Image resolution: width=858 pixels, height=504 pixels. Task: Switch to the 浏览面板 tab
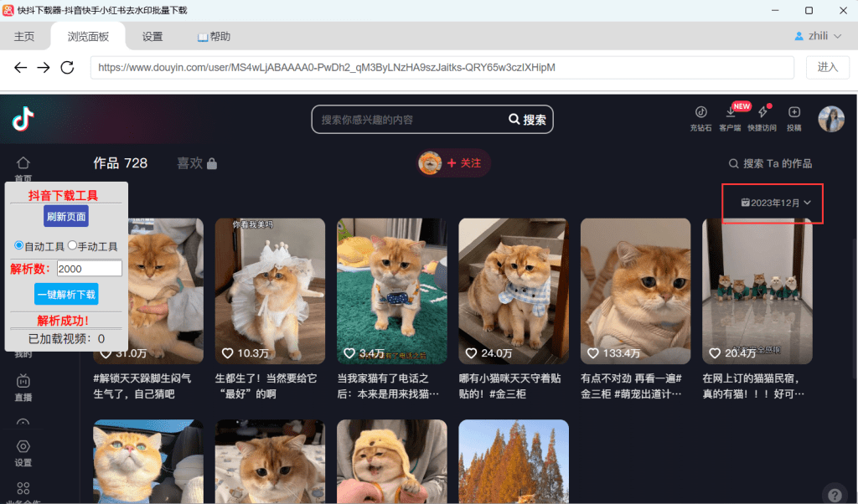[88, 37]
